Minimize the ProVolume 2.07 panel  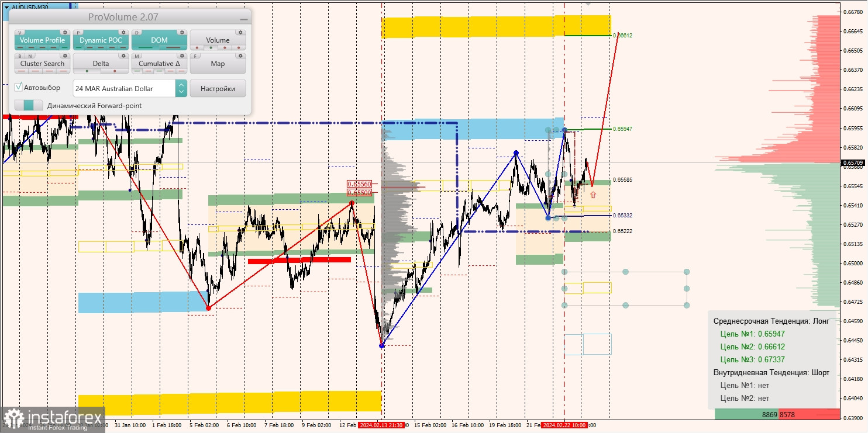point(243,19)
